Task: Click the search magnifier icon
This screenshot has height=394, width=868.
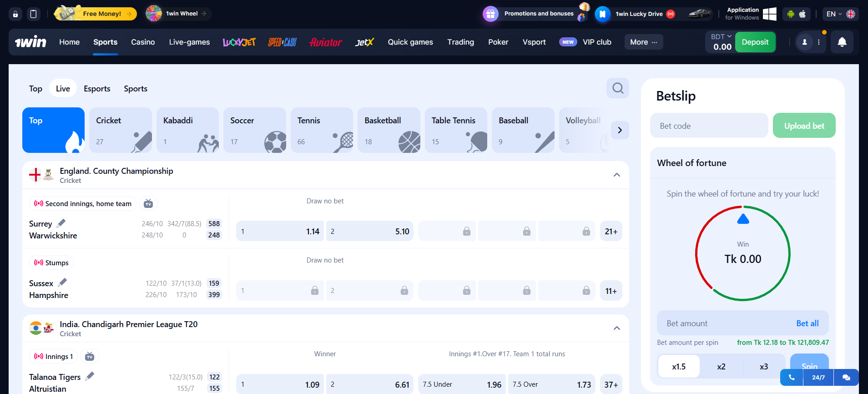Action: (618, 88)
